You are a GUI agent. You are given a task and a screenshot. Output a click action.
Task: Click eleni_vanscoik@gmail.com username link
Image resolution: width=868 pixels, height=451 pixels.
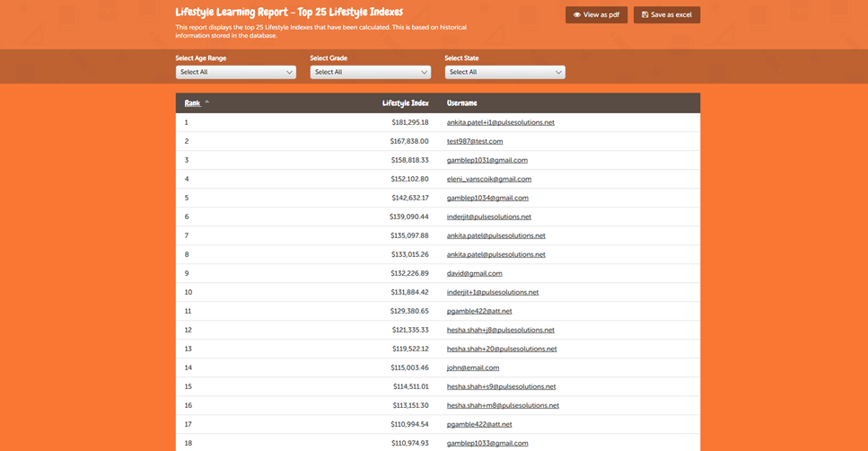488,179
